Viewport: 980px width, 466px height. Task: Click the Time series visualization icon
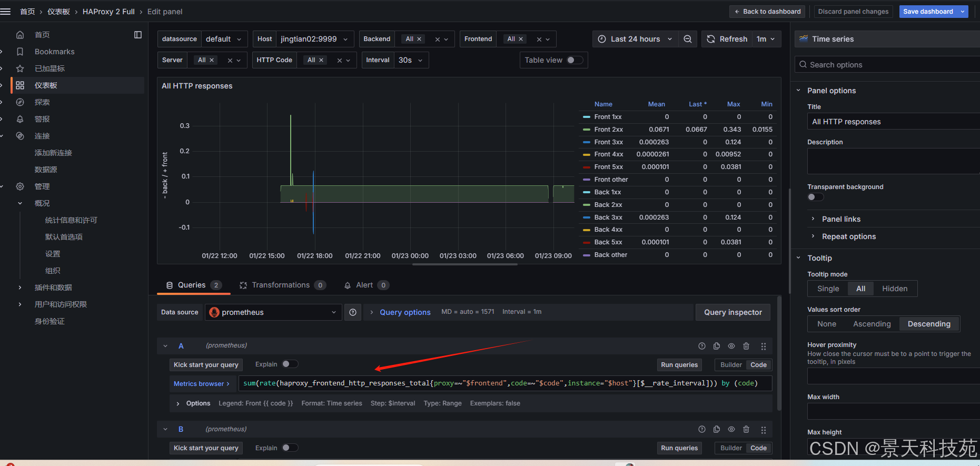click(804, 39)
